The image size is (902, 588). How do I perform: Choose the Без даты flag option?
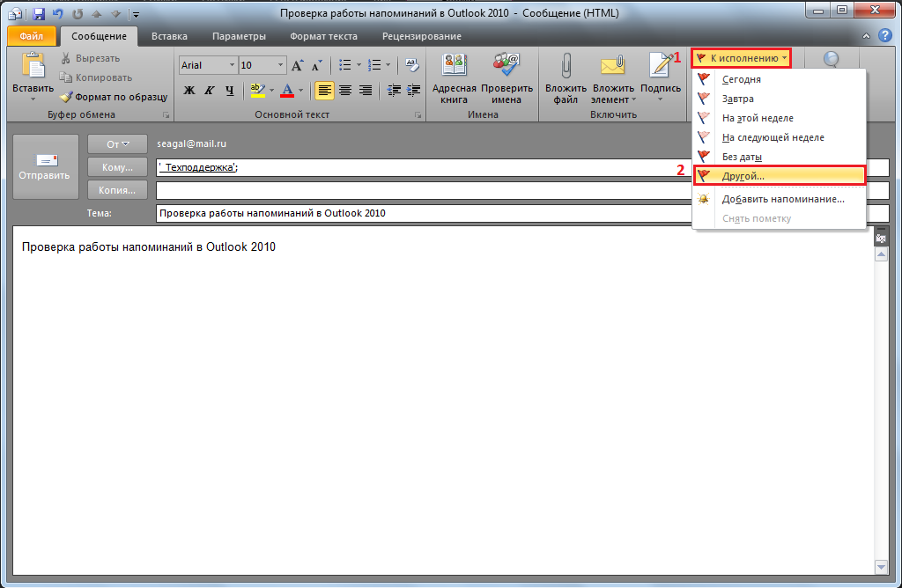(779, 157)
